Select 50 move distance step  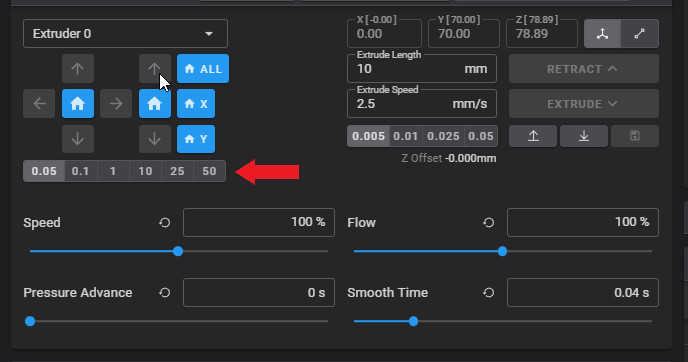click(x=209, y=171)
